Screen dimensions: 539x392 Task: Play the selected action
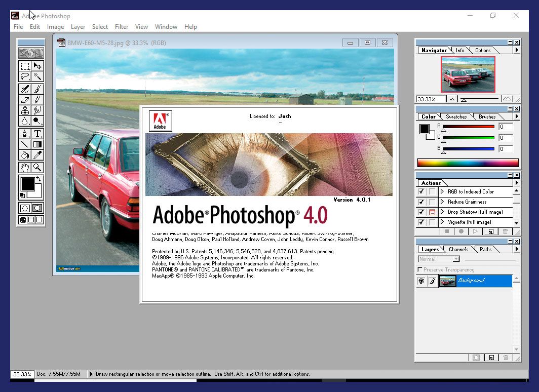[x=475, y=231]
